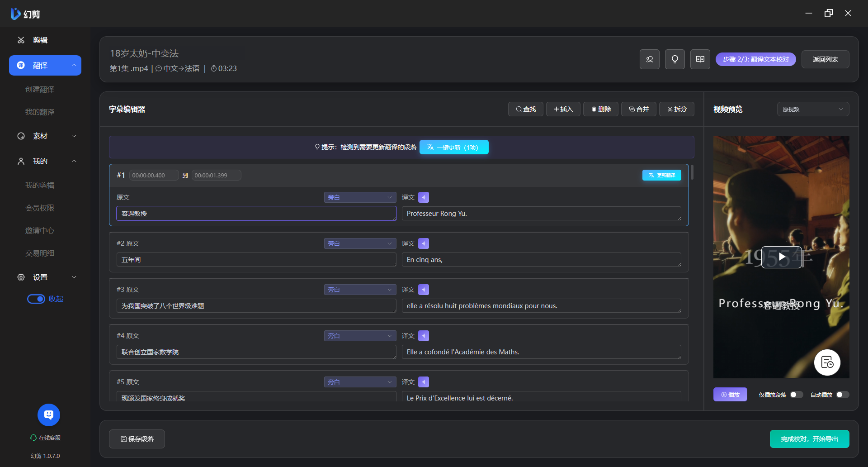The image size is (868, 467).
Task: Enable 仅播放段落 play segment only switch
Action: pos(796,395)
